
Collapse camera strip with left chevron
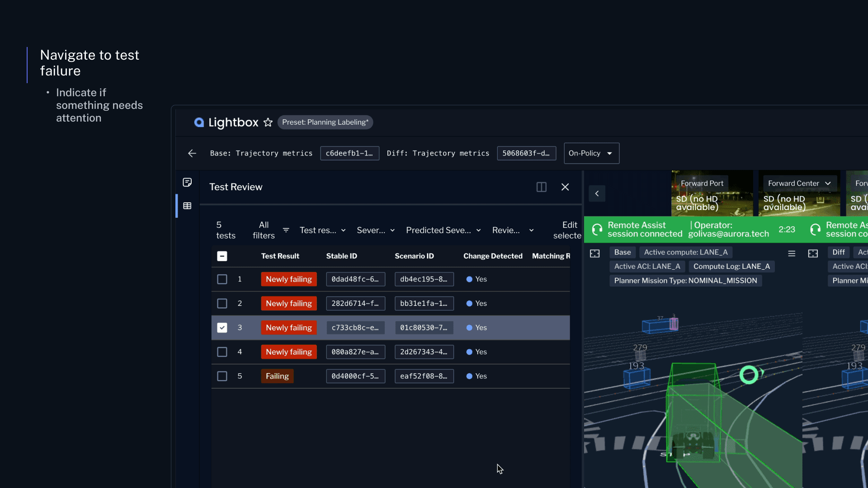click(x=597, y=193)
